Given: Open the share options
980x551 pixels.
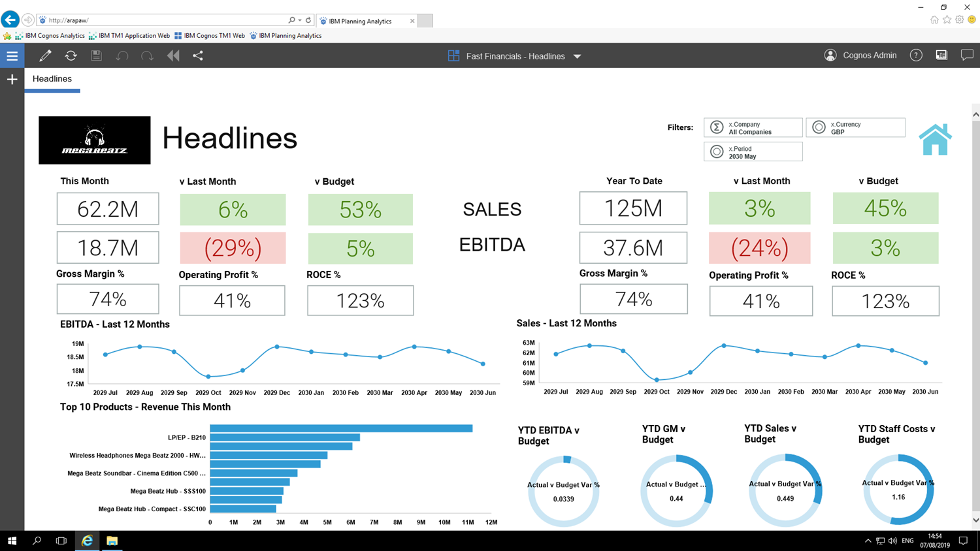Looking at the screenshot, I should click(197, 55).
